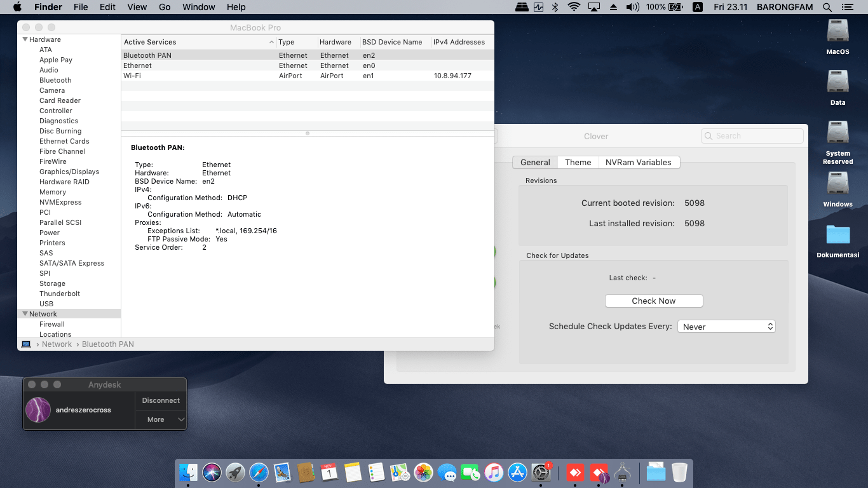Open the Data drive on desktop

coord(838,88)
